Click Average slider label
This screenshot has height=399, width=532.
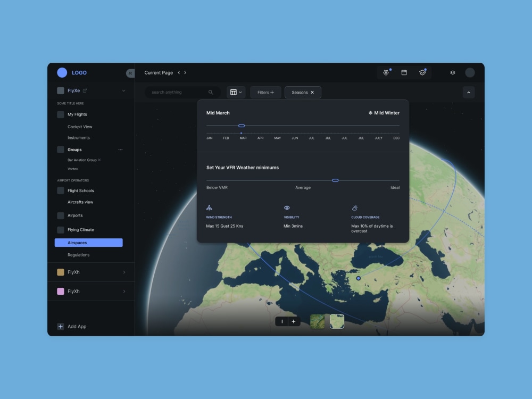[303, 188]
